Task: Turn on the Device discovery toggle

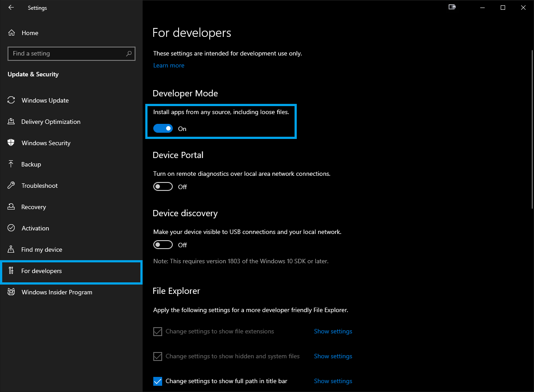Action: pos(163,245)
